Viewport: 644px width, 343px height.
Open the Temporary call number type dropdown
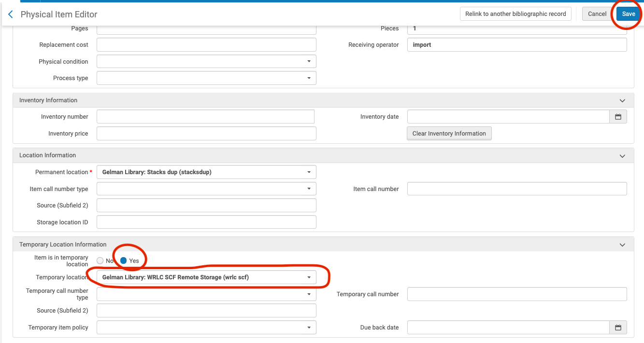pyautogui.click(x=206, y=294)
